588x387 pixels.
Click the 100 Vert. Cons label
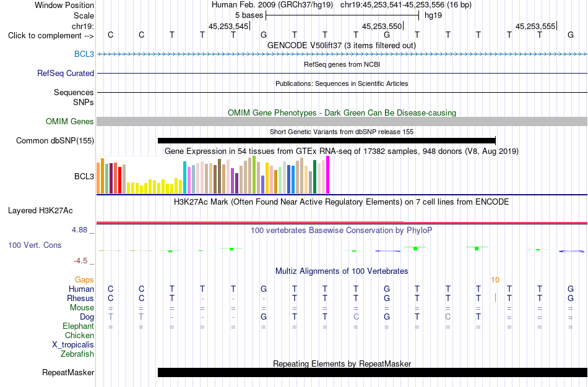(35, 245)
